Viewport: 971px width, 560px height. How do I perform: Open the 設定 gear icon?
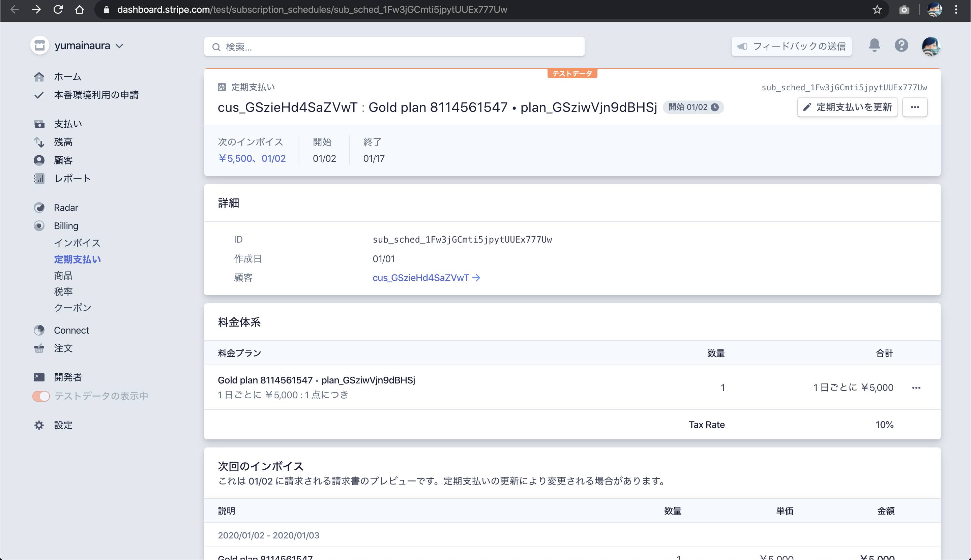click(x=39, y=425)
